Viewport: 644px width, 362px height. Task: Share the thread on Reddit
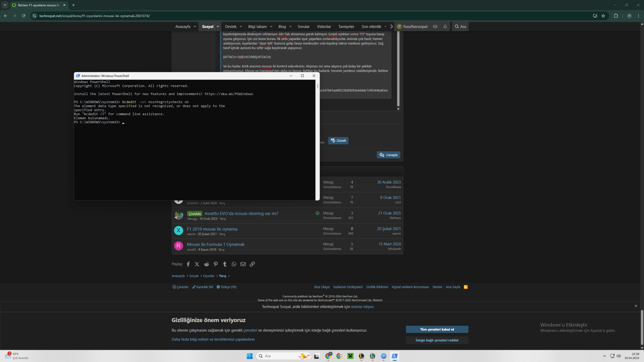[x=206, y=264]
